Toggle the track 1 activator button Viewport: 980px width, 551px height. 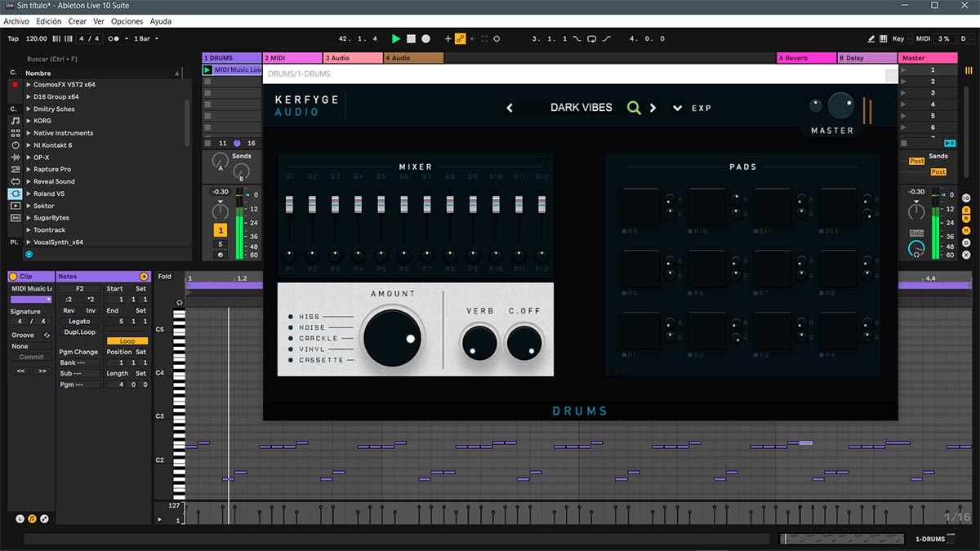click(x=220, y=231)
